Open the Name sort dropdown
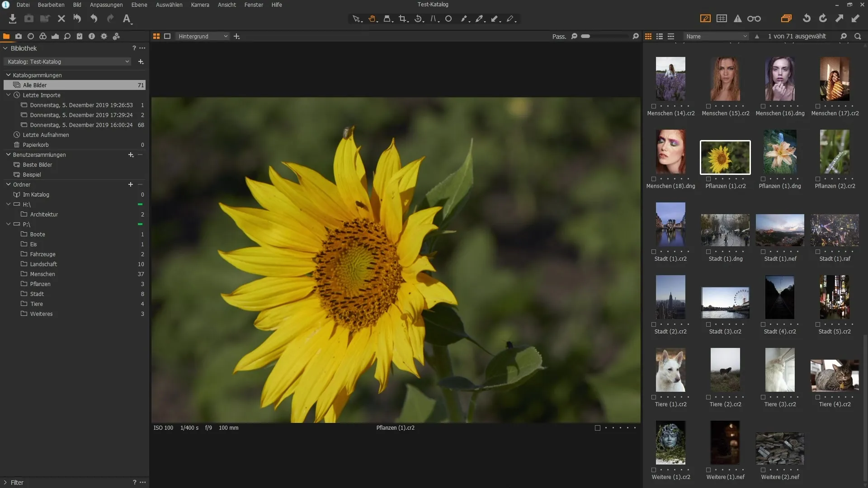This screenshot has height=488, width=868. click(x=716, y=36)
